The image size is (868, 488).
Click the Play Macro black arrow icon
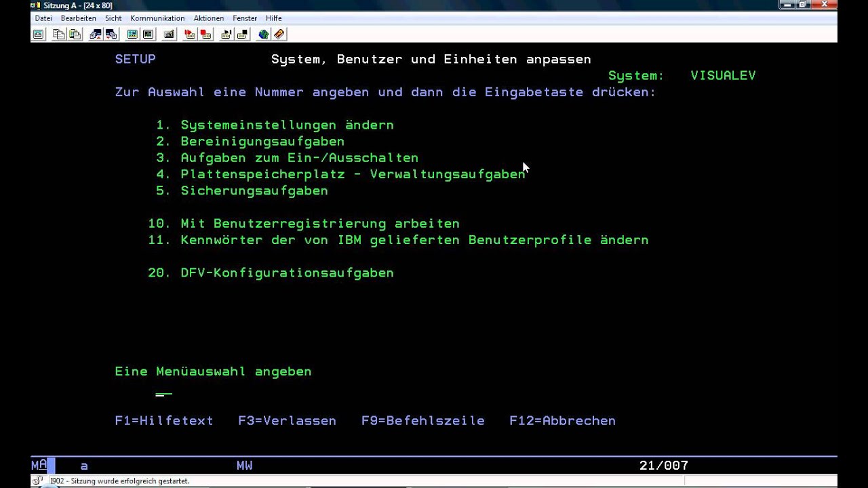[x=226, y=34]
